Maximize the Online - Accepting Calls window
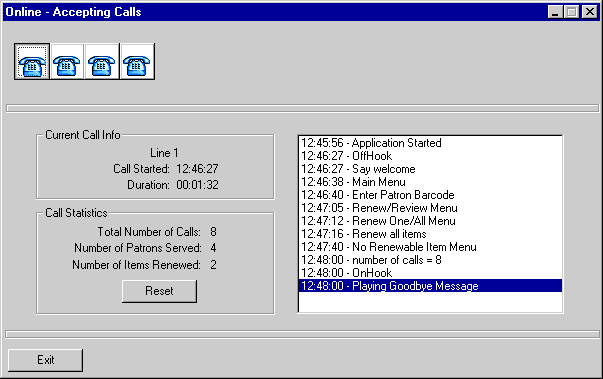 click(572, 12)
